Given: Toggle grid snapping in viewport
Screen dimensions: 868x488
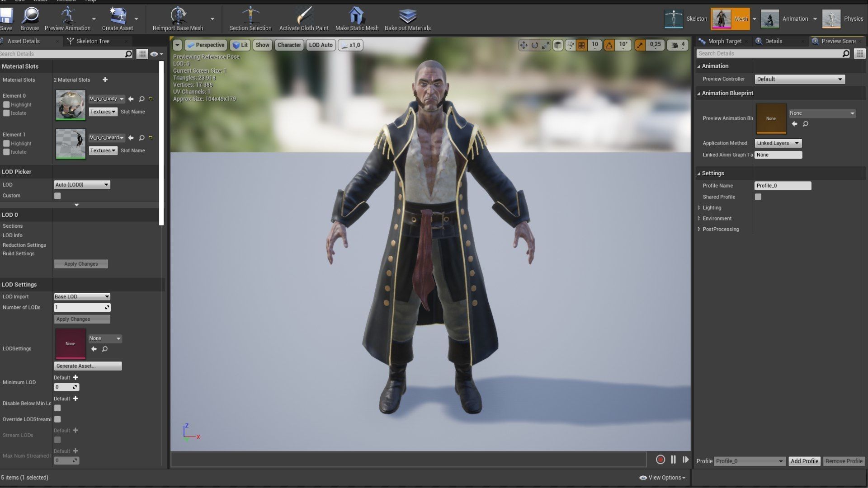Looking at the screenshot, I should (x=582, y=45).
